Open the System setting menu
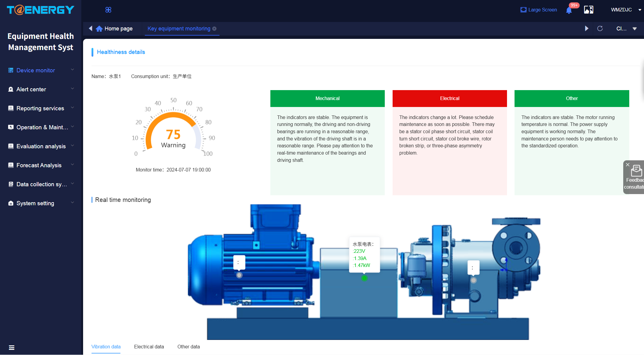The image size is (644, 355). pyautogui.click(x=41, y=203)
